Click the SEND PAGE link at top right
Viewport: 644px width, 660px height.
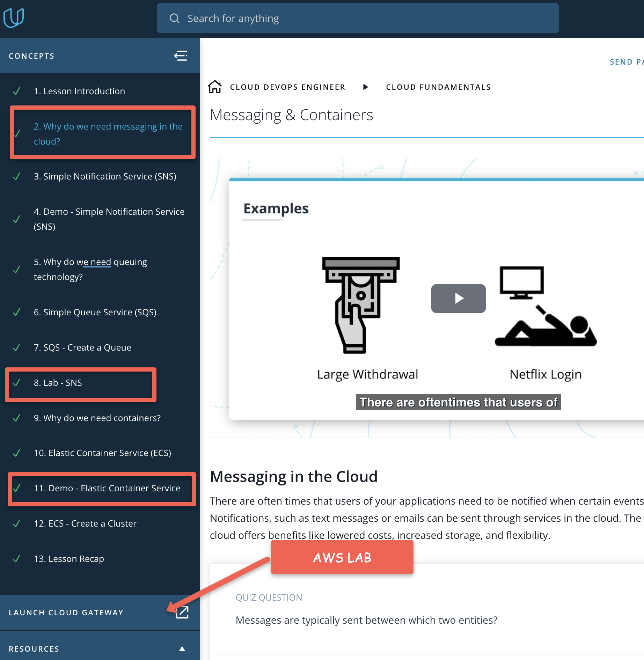point(626,62)
